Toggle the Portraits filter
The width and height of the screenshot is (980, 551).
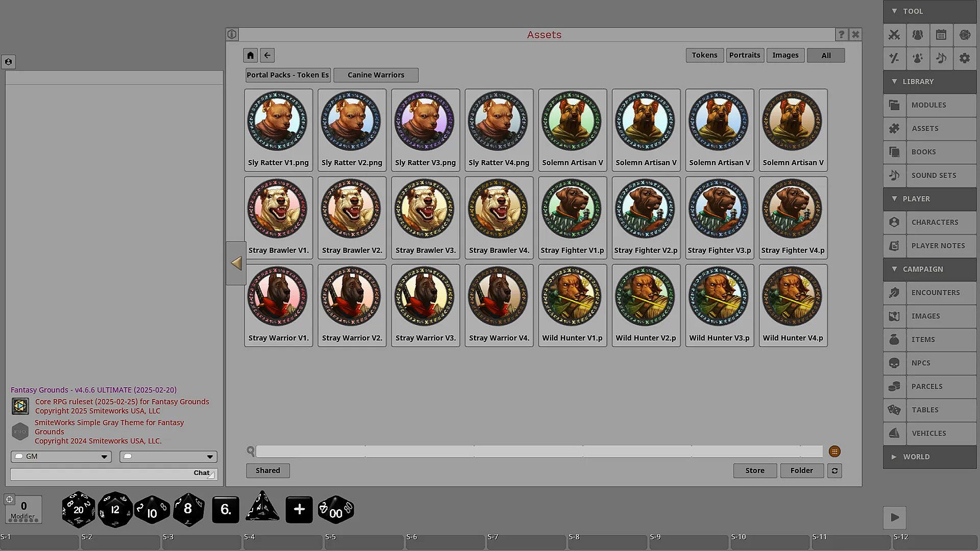coord(744,55)
